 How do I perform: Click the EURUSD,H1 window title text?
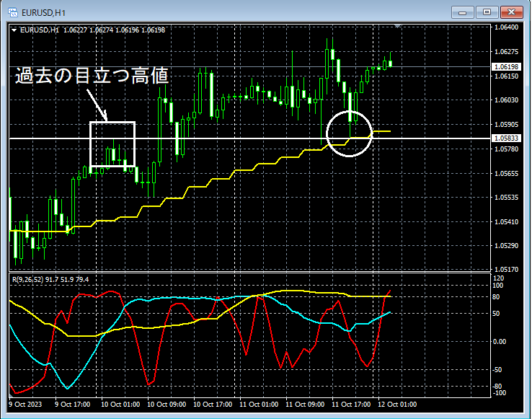[x=43, y=13]
